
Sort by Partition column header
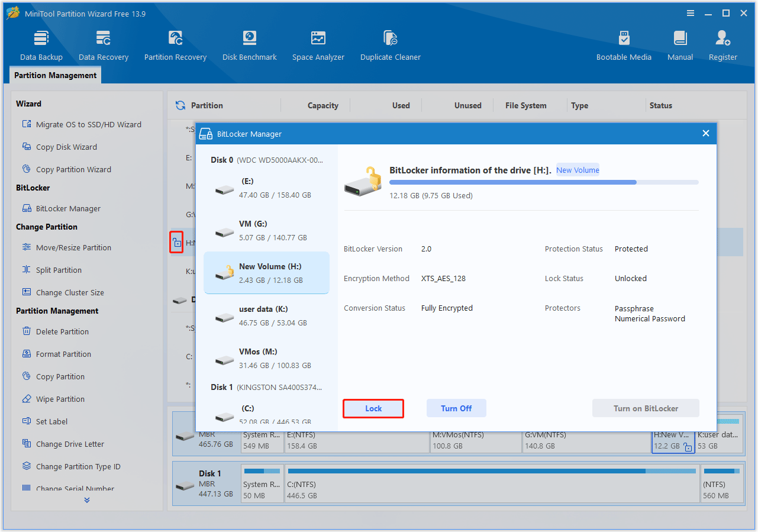pos(207,105)
